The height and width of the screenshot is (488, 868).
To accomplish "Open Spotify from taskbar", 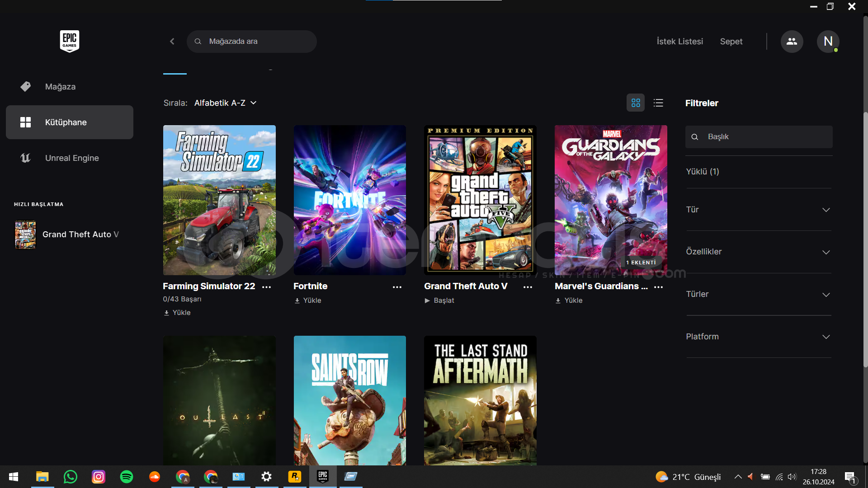I will tap(127, 477).
